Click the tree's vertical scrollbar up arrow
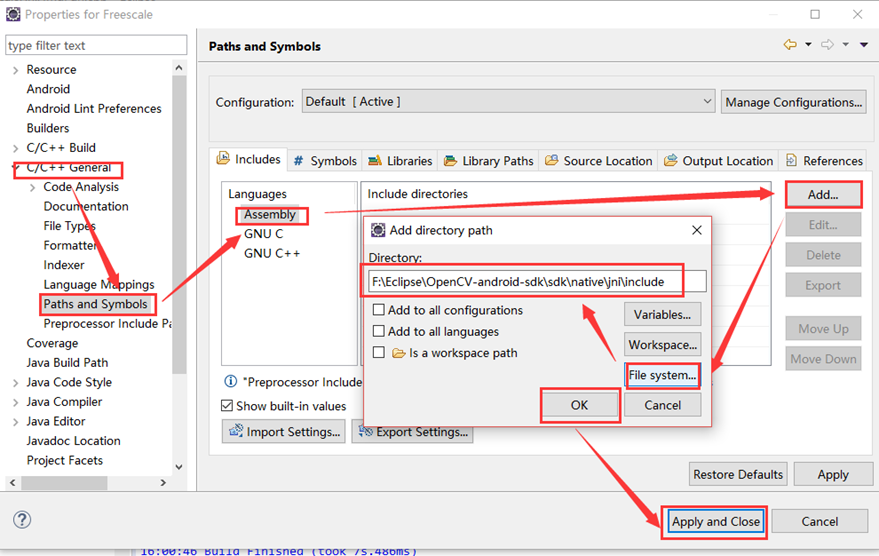The width and height of the screenshot is (879, 556). (179, 68)
